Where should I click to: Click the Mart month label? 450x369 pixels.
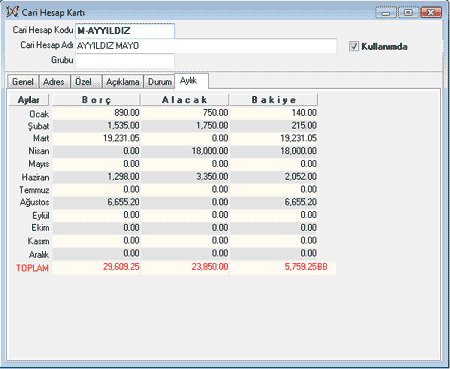pyautogui.click(x=41, y=138)
